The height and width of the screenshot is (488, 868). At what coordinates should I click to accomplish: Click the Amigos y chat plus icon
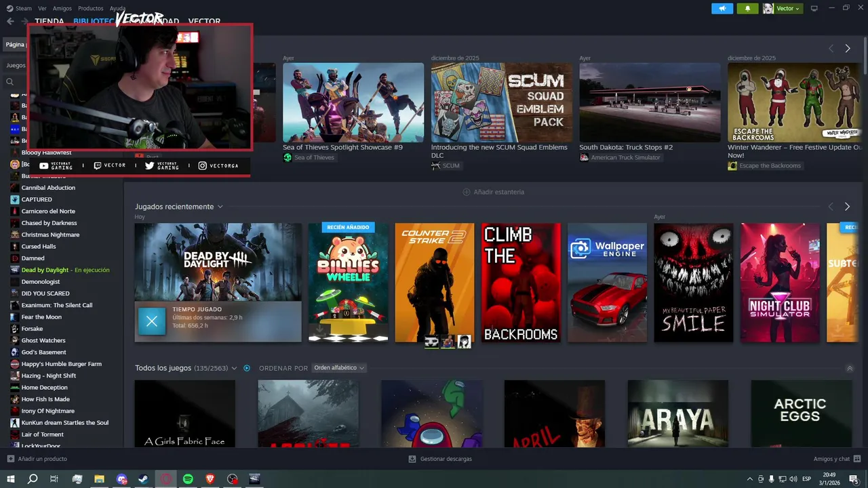(857, 459)
